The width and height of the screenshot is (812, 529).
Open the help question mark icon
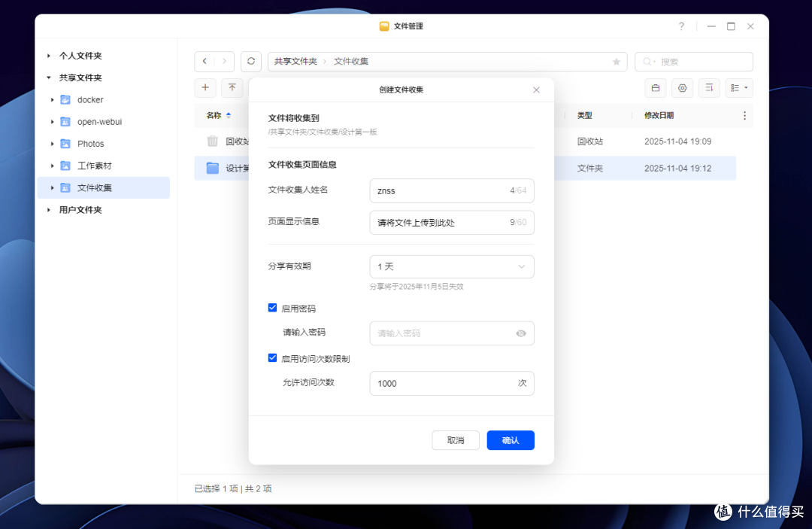[x=681, y=26]
